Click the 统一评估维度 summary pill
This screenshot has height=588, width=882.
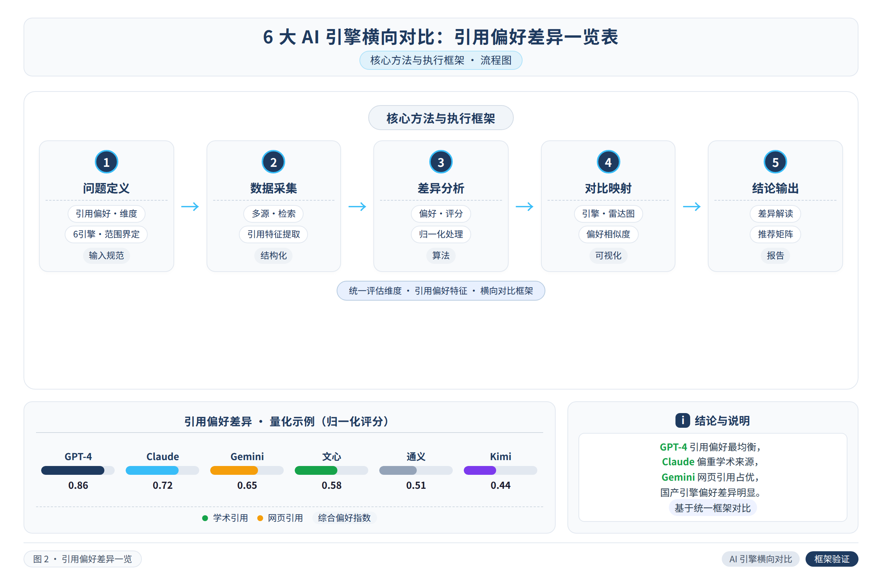[x=441, y=291]
